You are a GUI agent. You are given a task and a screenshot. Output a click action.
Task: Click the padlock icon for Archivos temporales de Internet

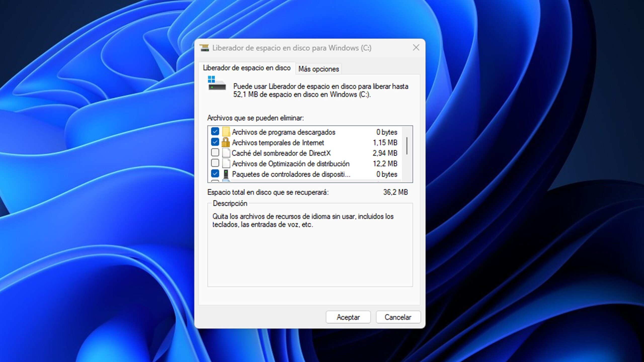coord(226,143)
